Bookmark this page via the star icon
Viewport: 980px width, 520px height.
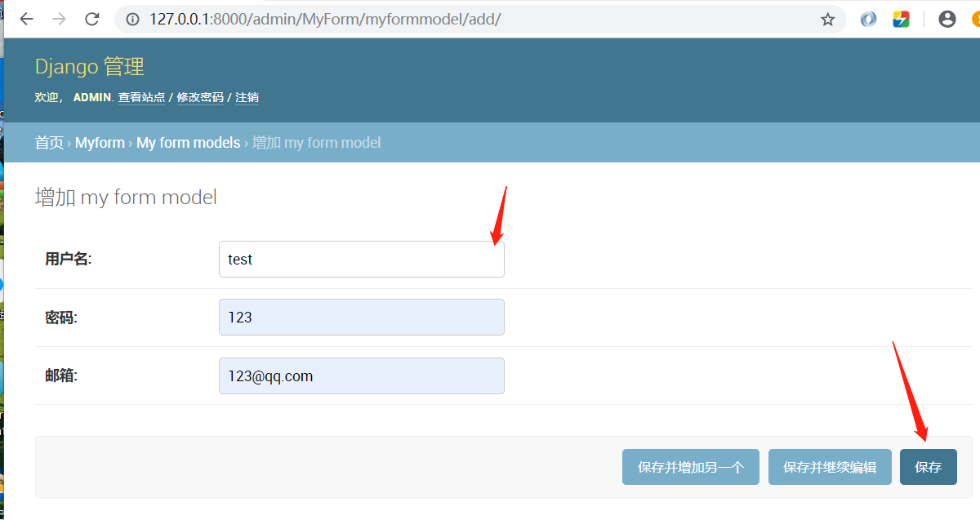[x=828, y=18]
